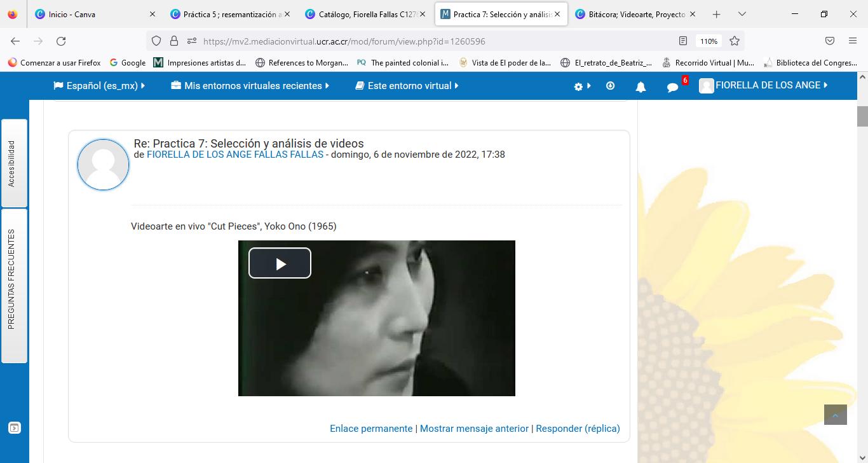Open Impresiones artistas bookmark

coord(200,62)
